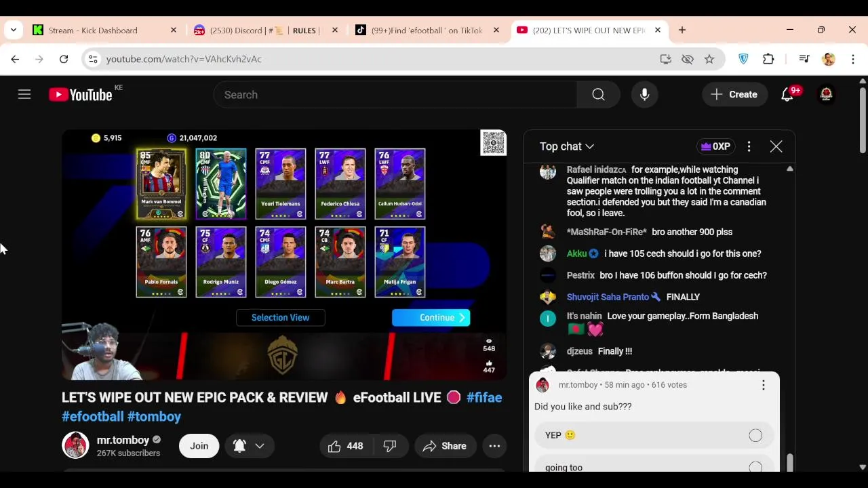The height and width of the screenshot is (488, 868).
Task: Open the YouTube guide hamburger menu
Action: click(24, 95)
